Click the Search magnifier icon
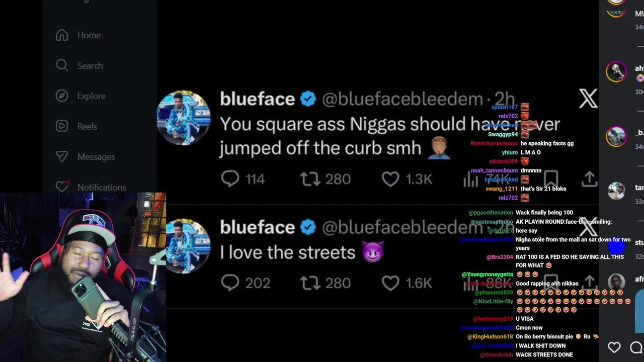644x362 pixels. (62, 65)
